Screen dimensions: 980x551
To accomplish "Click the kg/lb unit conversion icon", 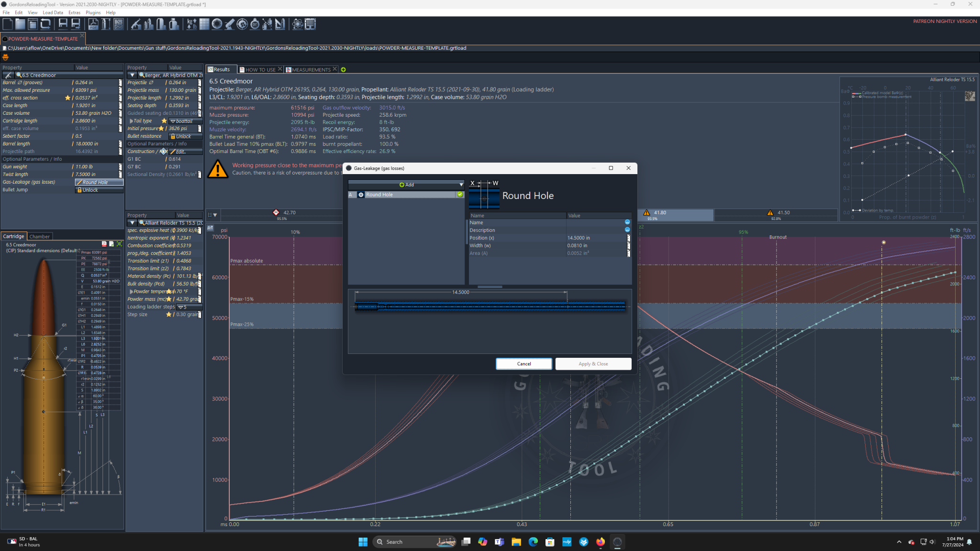I will (191, 24).
